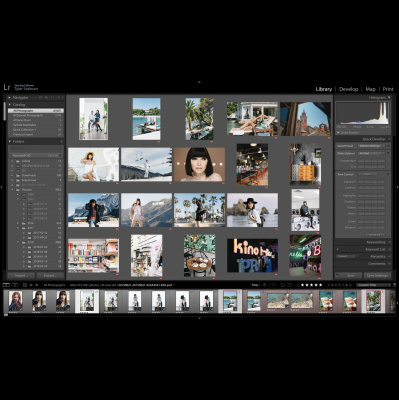Viewport: 399px width, 400px height.
Task: Expand the Navigator panel
Action: (10, 98)
